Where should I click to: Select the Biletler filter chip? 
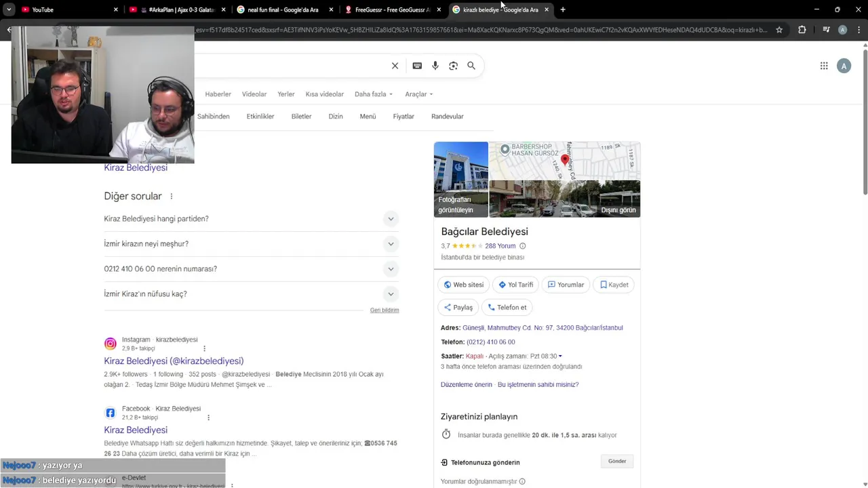(301, 117)
